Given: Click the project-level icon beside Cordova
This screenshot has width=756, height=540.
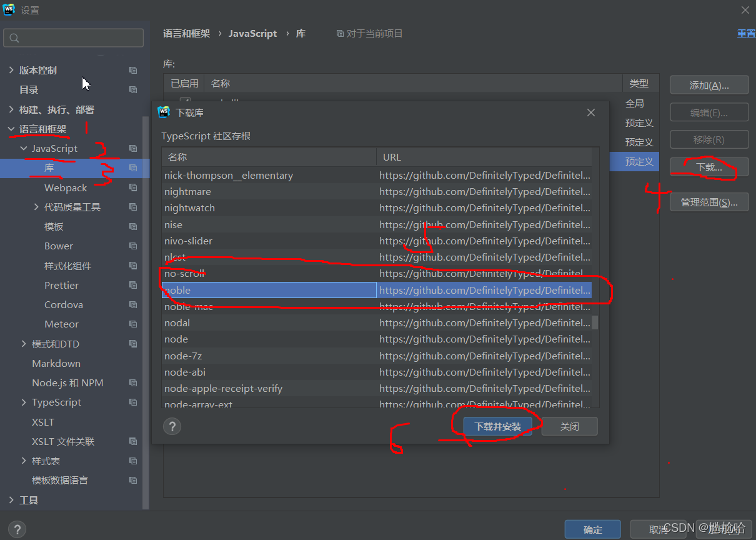Looking at the screenshot, I should coord(133,304).
